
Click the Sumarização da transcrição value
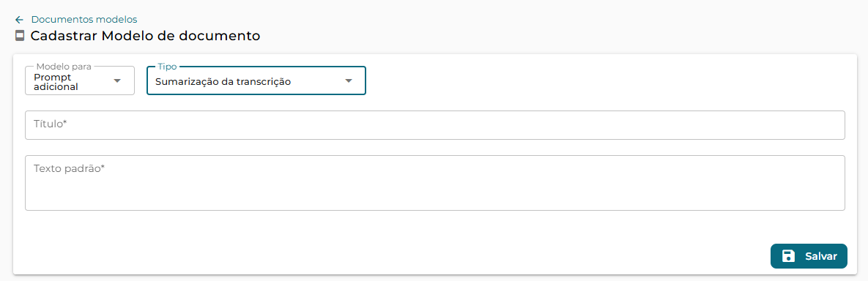[x=223, y=82]
